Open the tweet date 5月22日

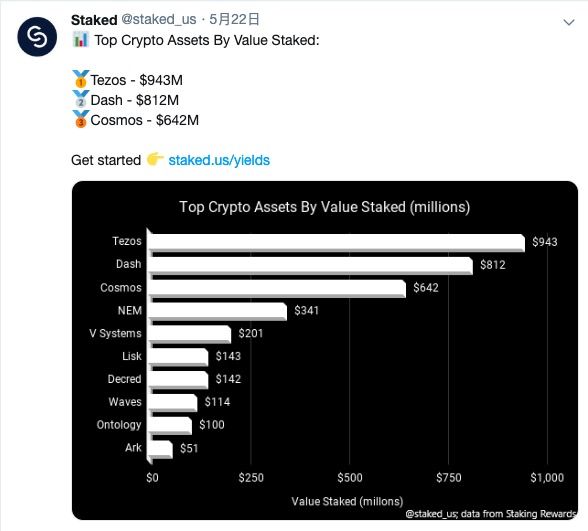click(234, 19)
